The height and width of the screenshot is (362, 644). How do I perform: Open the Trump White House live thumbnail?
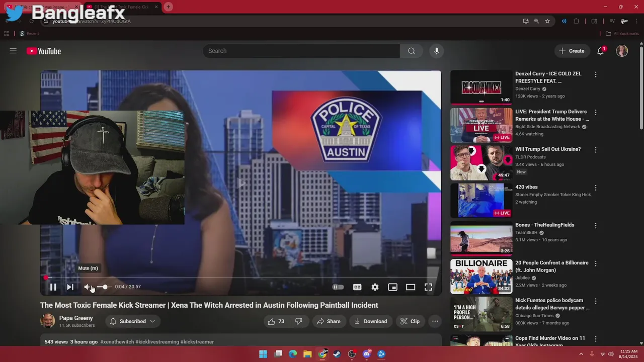click(x=481, y=125)
